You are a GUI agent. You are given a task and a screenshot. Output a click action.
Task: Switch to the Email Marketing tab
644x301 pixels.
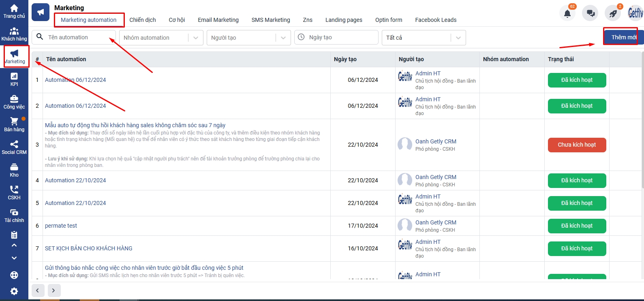[x=218, y=20]
